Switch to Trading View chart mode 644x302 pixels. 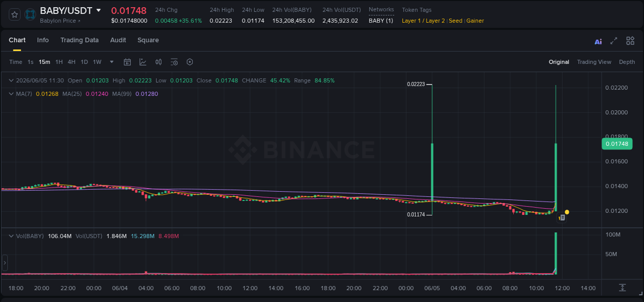pyautogui.click(x=594, y=62)
